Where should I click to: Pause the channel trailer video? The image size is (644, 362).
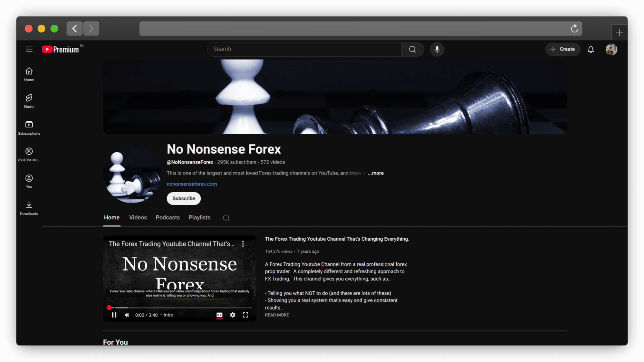point(114,315)
